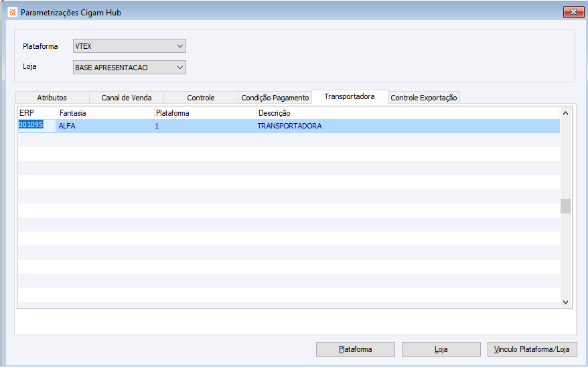Image resolution: width=588 pixels, height=368 pixels.
Task: Click the Descrição column header
Action: pos(408,113)
